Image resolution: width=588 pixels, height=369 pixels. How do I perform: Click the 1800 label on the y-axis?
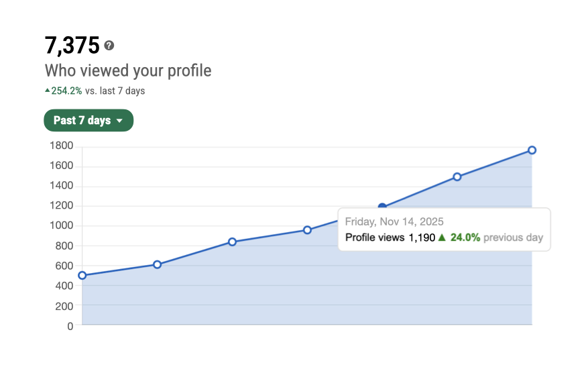click(61, 146)
